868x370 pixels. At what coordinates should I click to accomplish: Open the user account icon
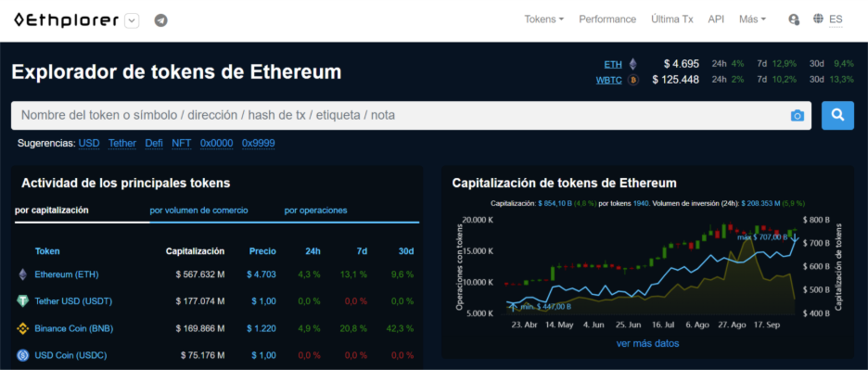(794, 19)
